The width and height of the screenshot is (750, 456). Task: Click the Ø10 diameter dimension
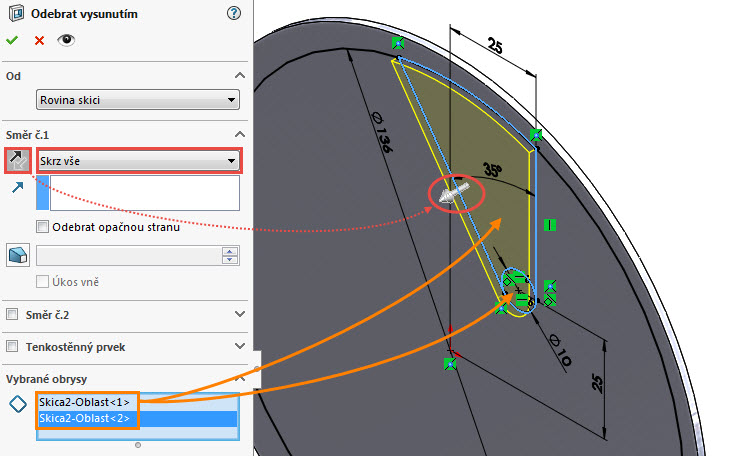pyautogui.click(x=560, y=350)
